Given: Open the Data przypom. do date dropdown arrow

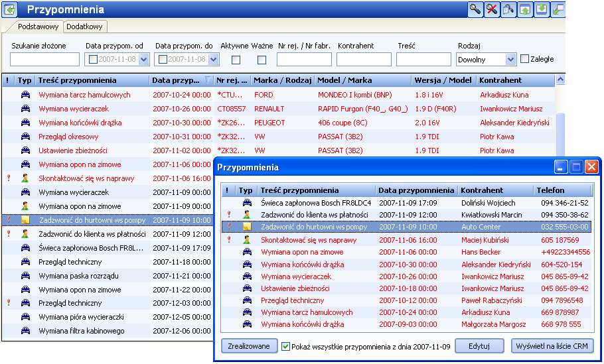Looking at the screenshot, I should 214,60.
